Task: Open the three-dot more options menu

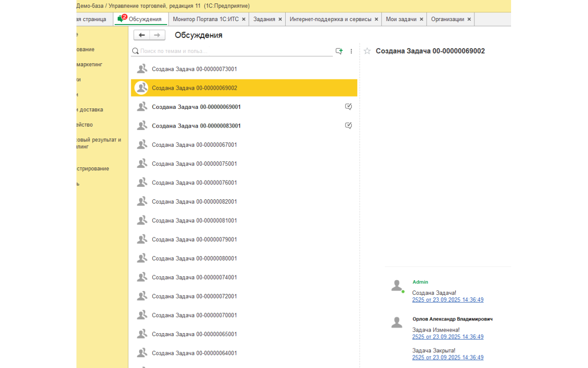Action: [351, 51]
